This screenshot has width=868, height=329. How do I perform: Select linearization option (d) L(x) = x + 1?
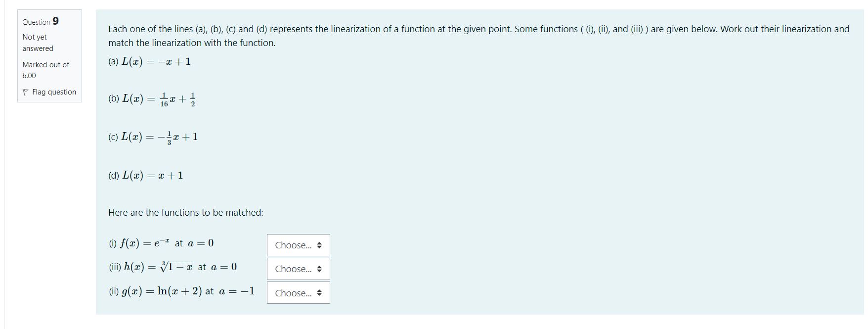[x=146, y=175]
